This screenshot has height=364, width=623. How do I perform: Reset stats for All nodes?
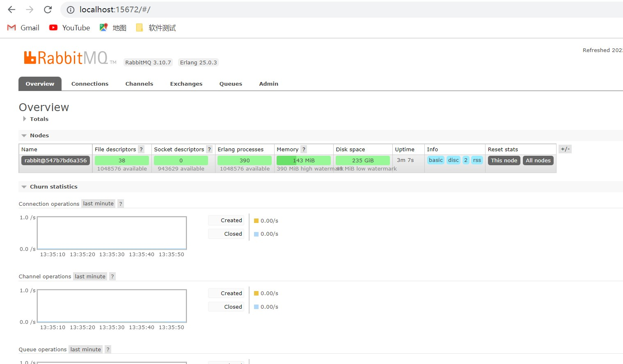point(538,160)
